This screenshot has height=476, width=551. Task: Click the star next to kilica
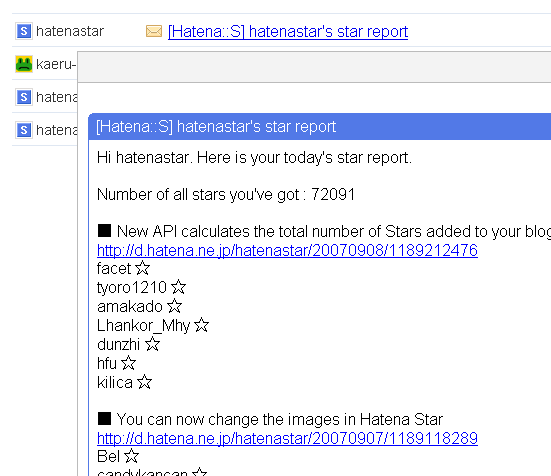click(144, 382)
